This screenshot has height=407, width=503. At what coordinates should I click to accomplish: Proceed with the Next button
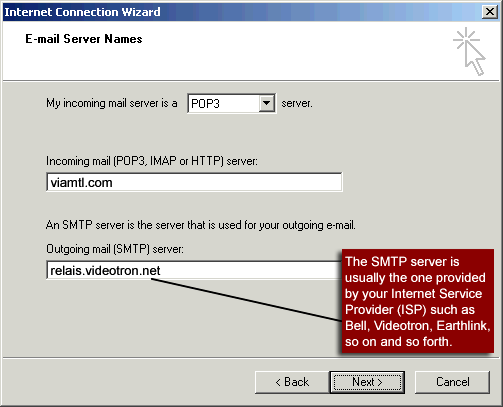pos(367,382)
